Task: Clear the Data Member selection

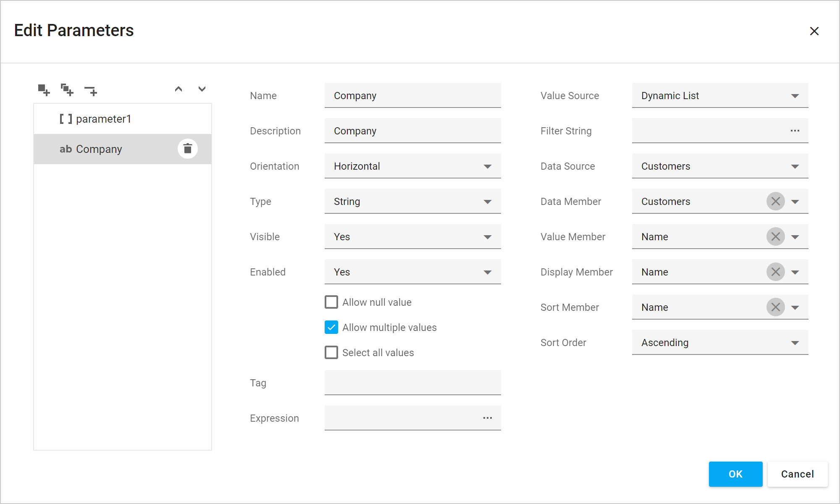Action: pos(775,201)
